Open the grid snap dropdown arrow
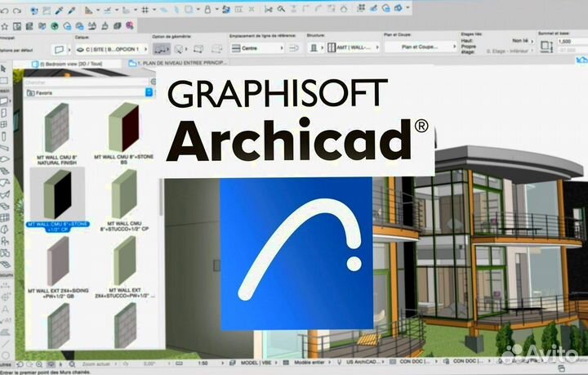The width and height of the screenshot is (588, 375). (x=154, y=10)
